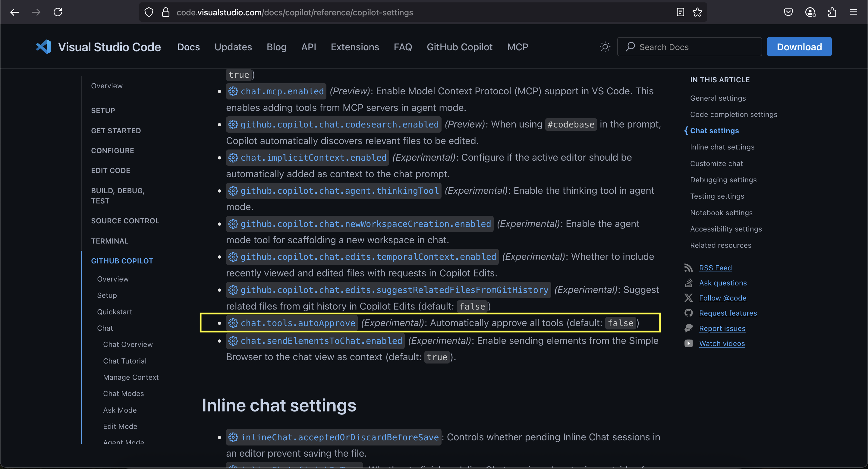The width and height of the screenshot is (868, 469).
Task: Reload the page with refresh icon
Action: click(58, 12)
